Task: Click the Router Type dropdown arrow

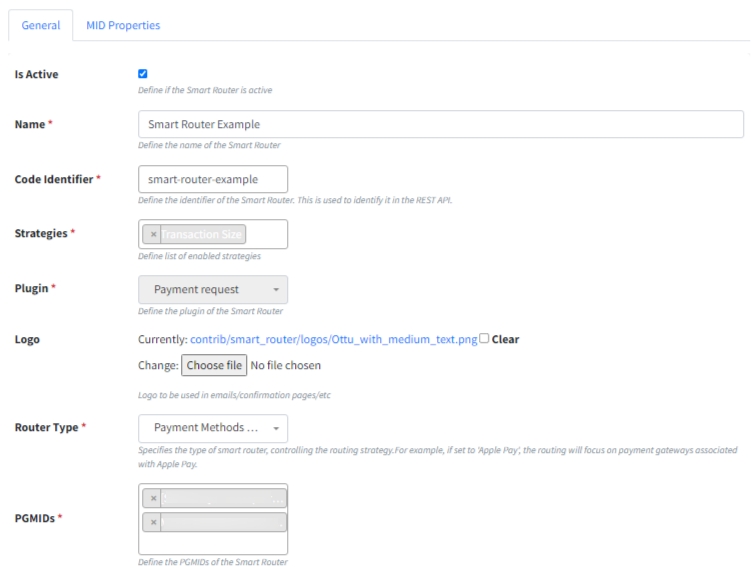Action: [275, 429]
